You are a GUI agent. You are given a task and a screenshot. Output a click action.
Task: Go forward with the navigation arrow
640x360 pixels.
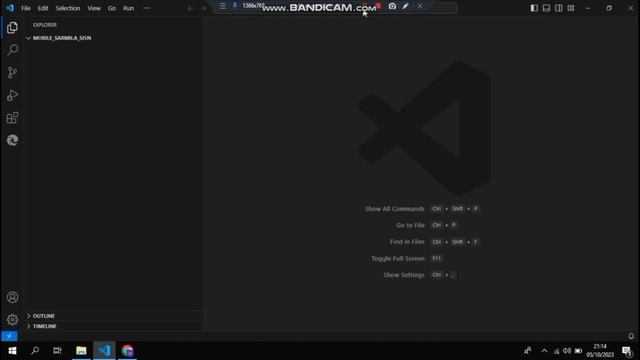203,8
